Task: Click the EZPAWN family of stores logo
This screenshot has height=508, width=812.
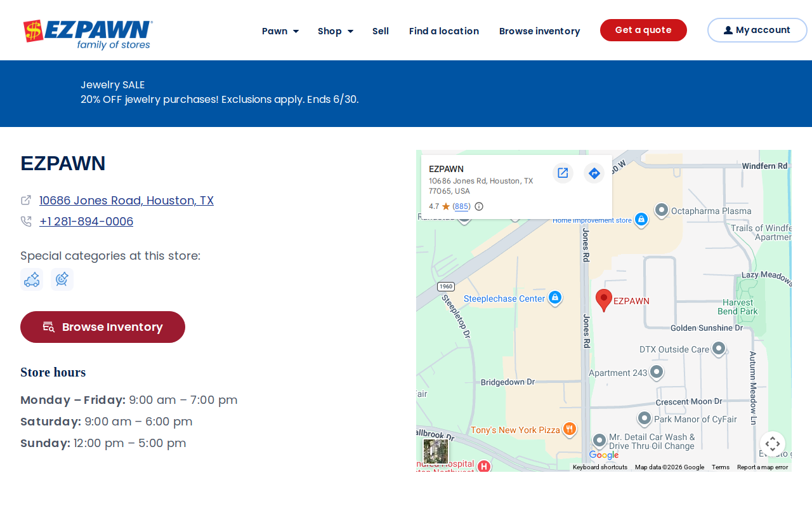Action: pyautogui.click(x=88, y=34)
